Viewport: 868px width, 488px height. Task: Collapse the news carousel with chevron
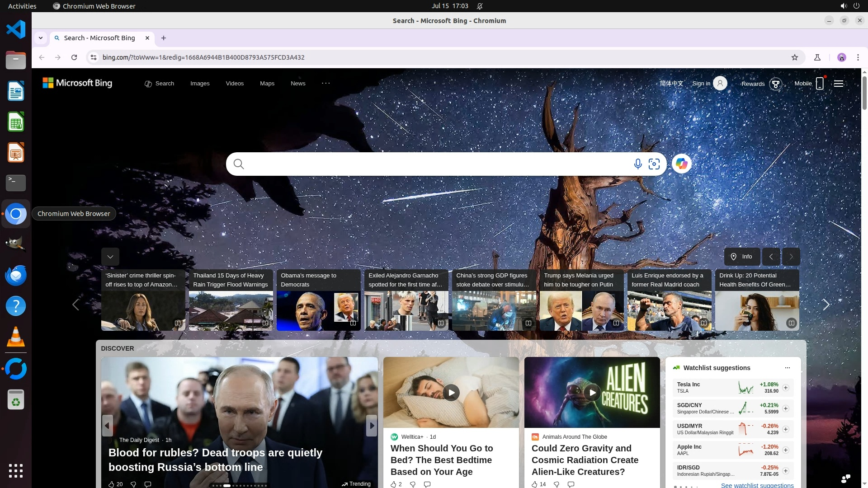coord(110,257)
